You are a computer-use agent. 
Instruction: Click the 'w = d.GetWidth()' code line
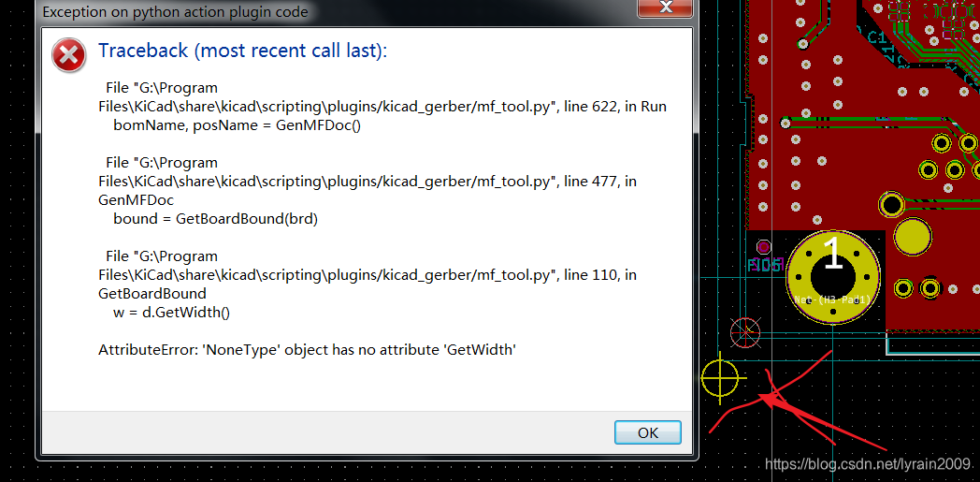[x=172, y=313]
